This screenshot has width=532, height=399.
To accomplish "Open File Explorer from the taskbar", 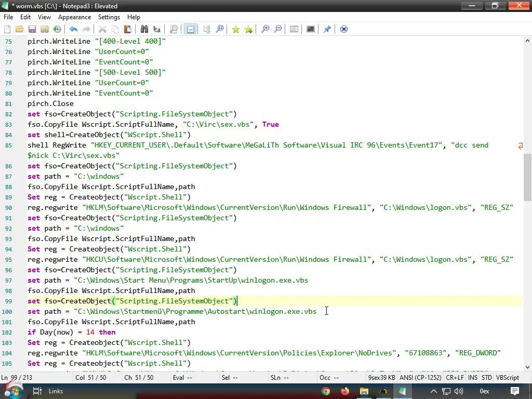I will [364, 392].
